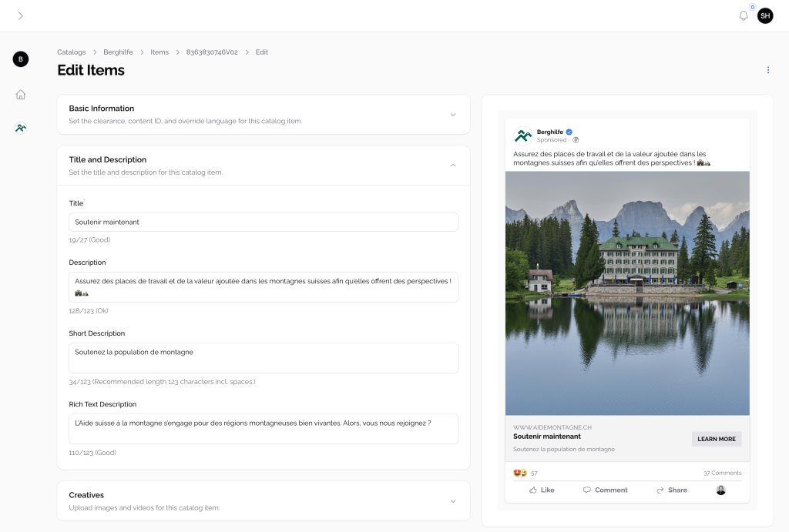Open the SH user avatar menu

764,16
